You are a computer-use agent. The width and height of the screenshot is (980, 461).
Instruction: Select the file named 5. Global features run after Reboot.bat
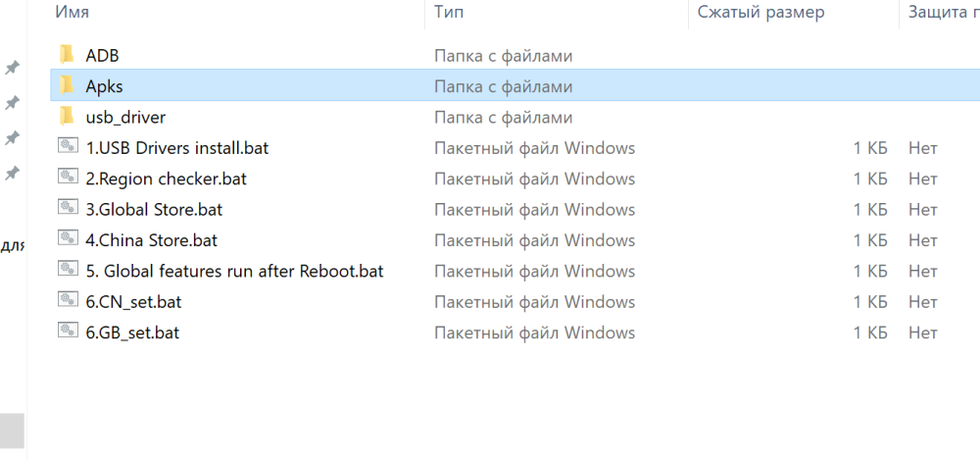tap(234, 271)
